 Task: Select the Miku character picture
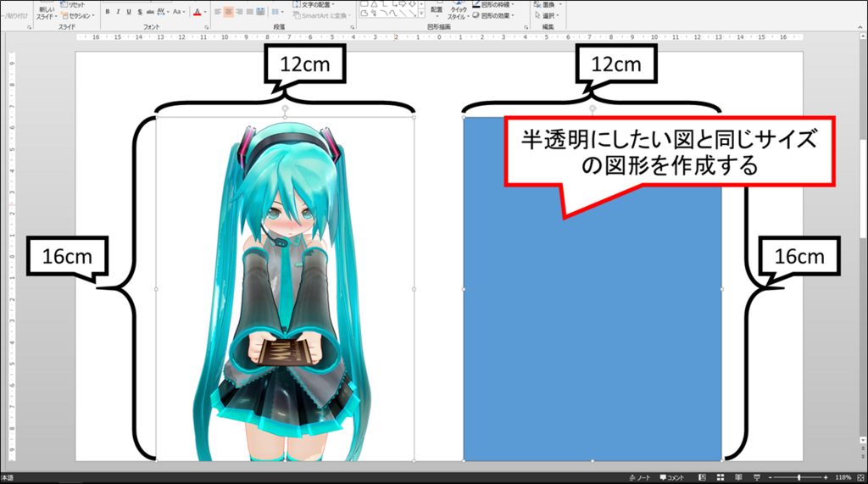(x=285, y=288)
